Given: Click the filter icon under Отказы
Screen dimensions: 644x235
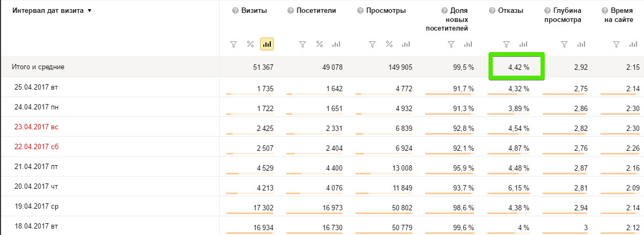Looking at the screenshot, I should tap(506, 44).
